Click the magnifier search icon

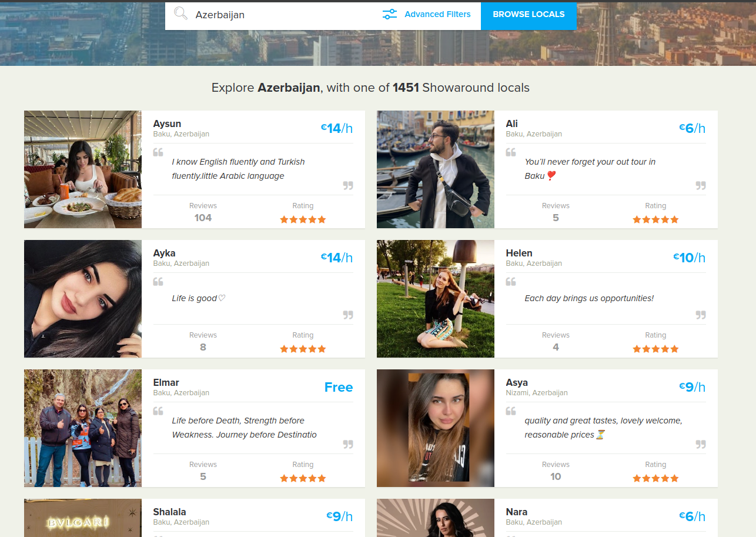pyautogui.click(x=180, y=14)
